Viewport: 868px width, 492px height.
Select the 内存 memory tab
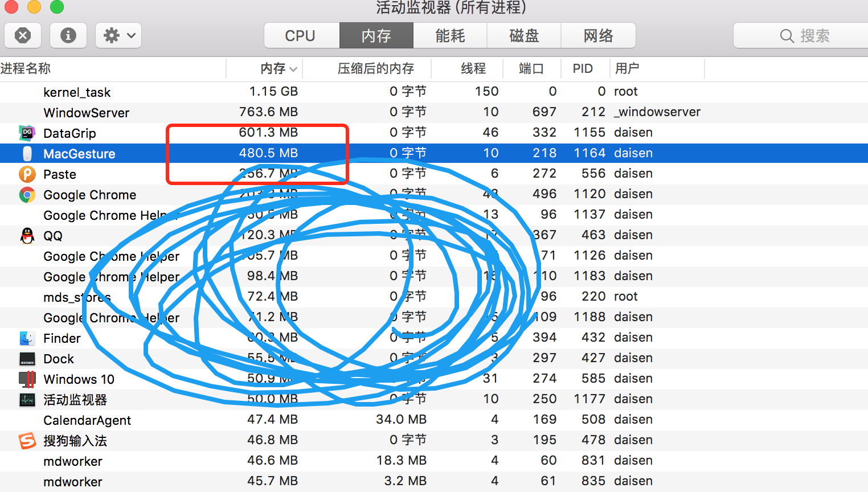coord(376,36)
